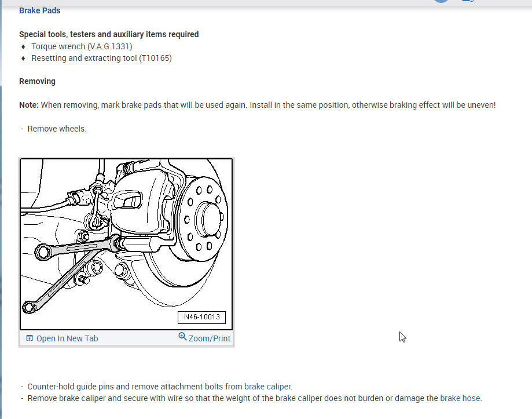Click the Torque wrench (V.A.G 1331) item
The width and height of the screenshot is (532, 419).
82,46
